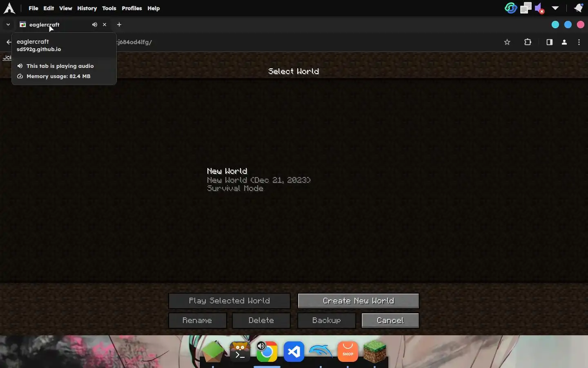Open the History menu
The image size is (588, 368).
click(87, 8)
